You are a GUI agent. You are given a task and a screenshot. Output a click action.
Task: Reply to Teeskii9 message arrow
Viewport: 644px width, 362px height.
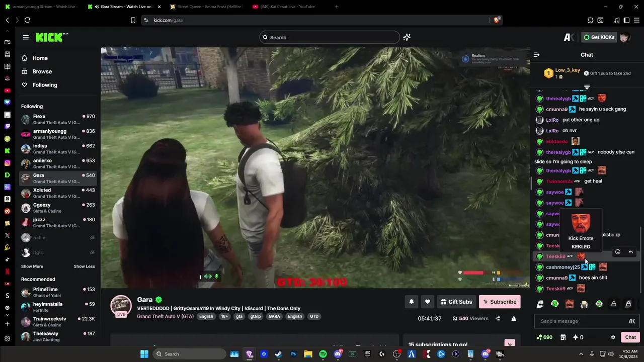point(631,252)
